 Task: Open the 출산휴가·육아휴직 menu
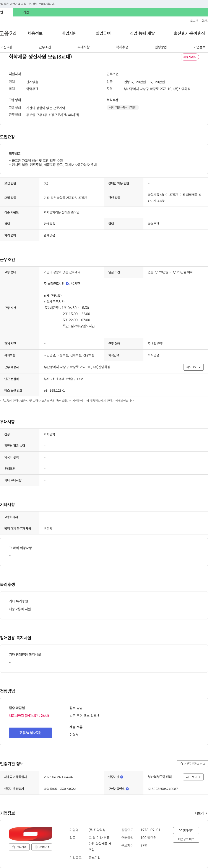tap(189, 33)
